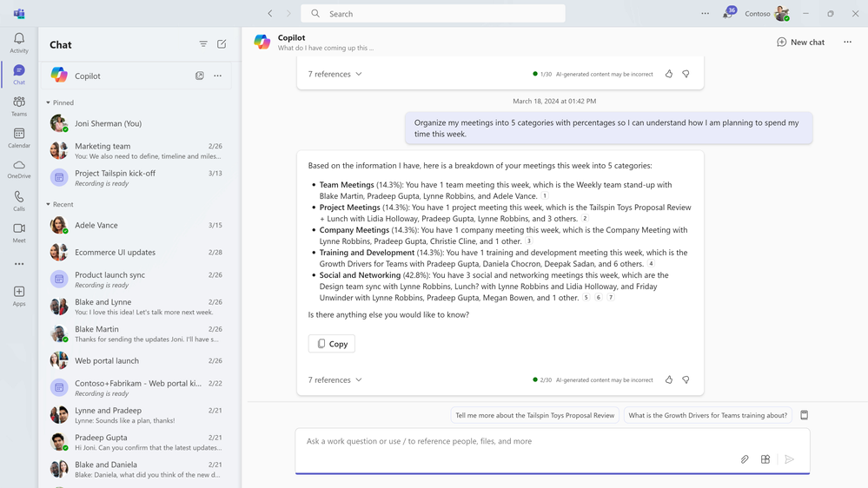Open the Calendar app

[19, 138]
